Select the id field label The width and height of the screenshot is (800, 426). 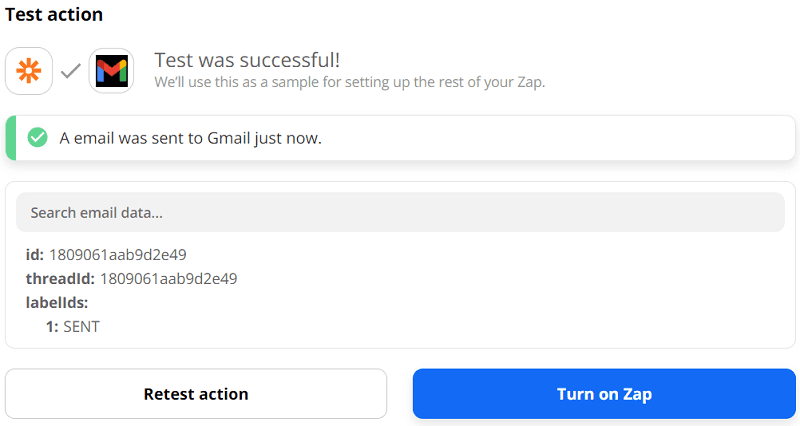[34, 255]
